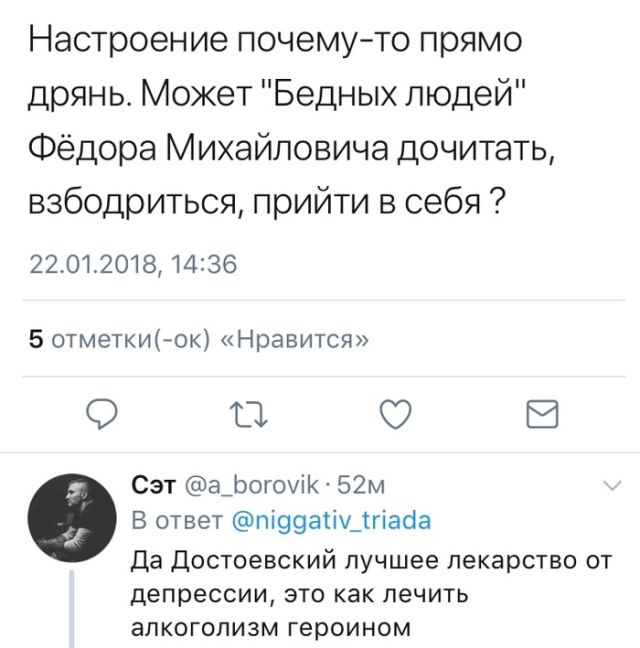Like the tweet with the heart icon
Image resolution: width=640 pixels, height=648 pixels.
pyautogui.click(x=398, y=413)
